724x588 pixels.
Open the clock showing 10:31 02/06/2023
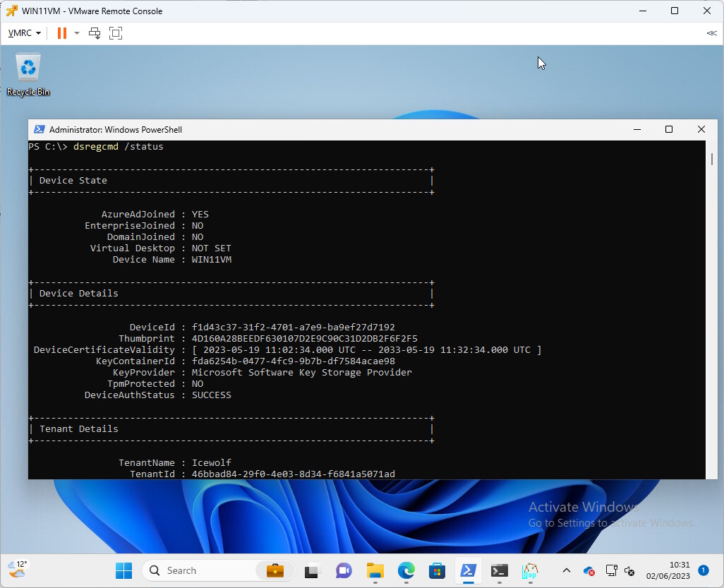pos(668,570)
